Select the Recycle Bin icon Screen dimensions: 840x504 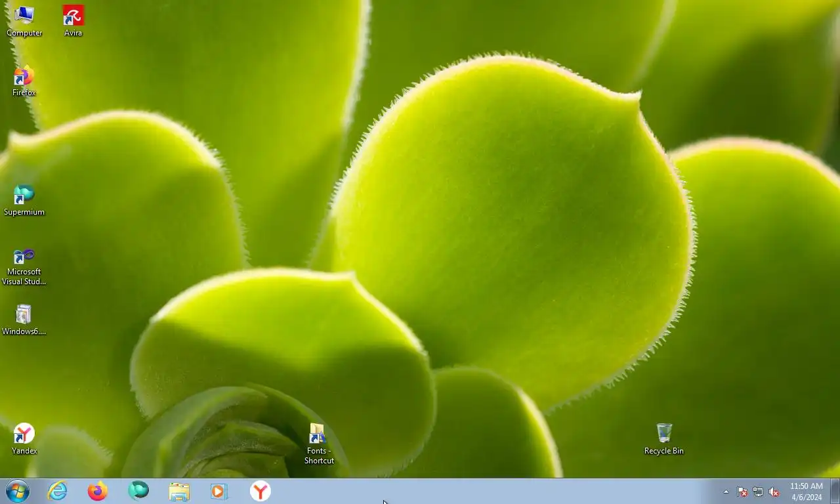664,439
